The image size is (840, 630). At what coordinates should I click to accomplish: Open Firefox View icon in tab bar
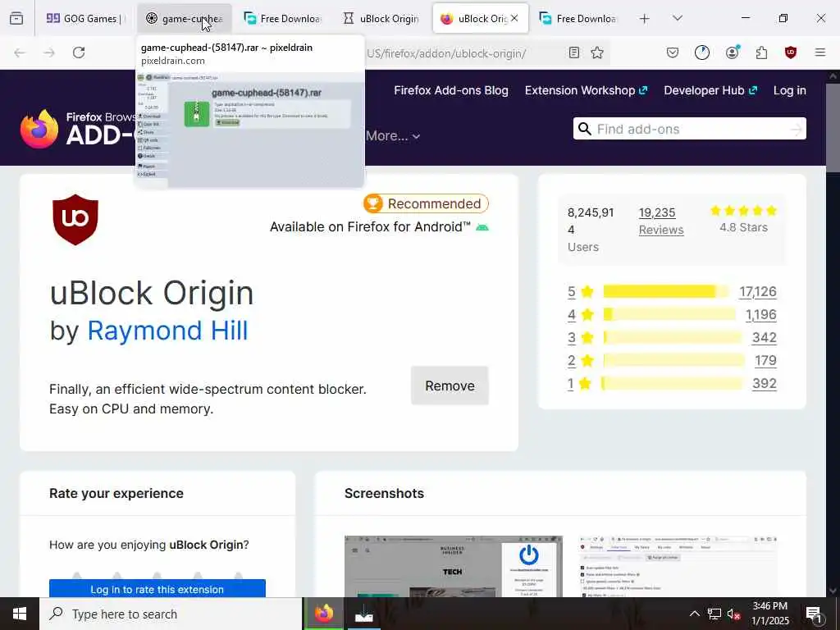click(x=16, y=19)
